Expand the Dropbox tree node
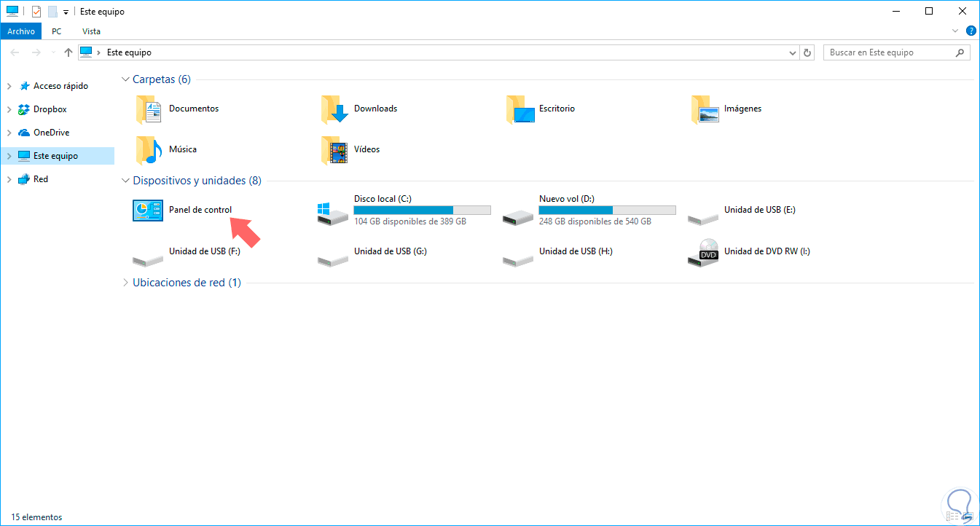 9,109
